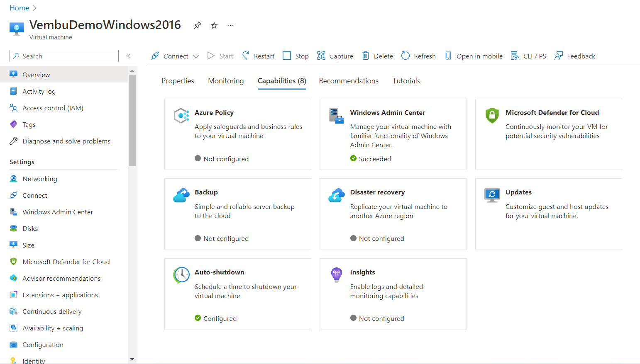Select the Capabilities (8) tab

pyautogui.click(x=282, y=81)
